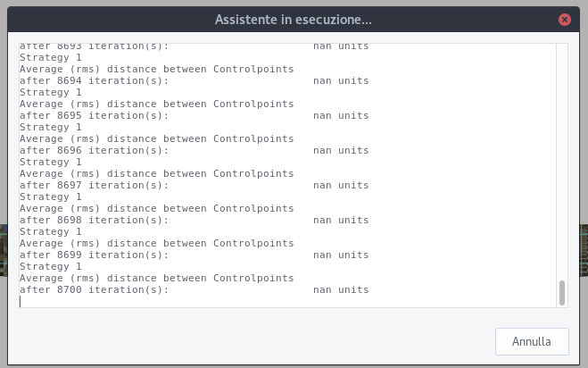Image resolution: width=588 pixels, height=368 pixels.
Task: Click the 'Assistente in esecuzione...' title bar
Action: coord(294,19)
